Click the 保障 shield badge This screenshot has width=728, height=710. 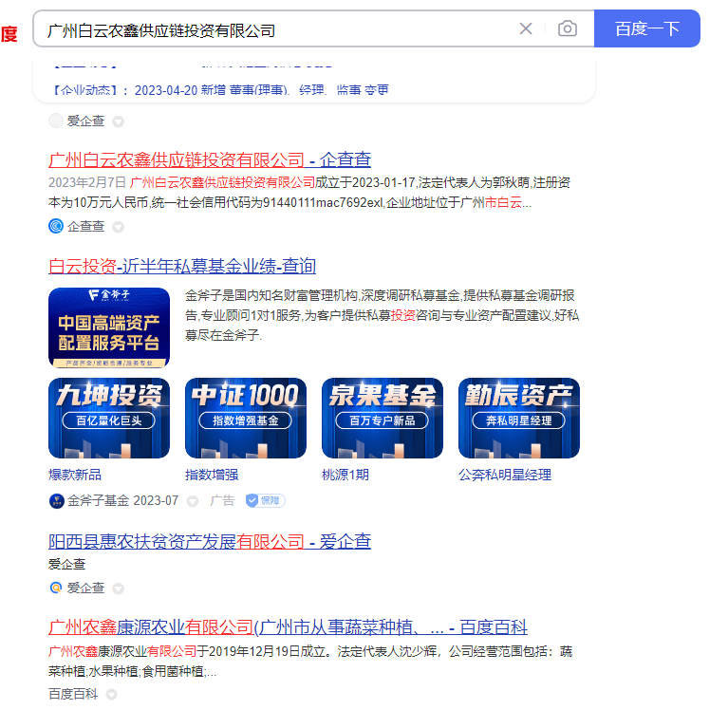265,500
